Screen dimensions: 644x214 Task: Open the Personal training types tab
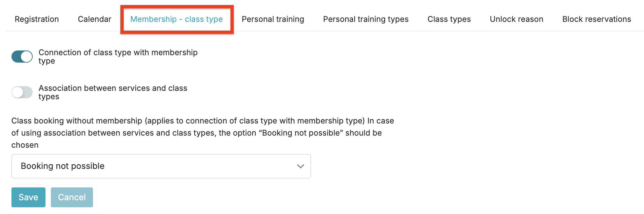coord(366,19)
